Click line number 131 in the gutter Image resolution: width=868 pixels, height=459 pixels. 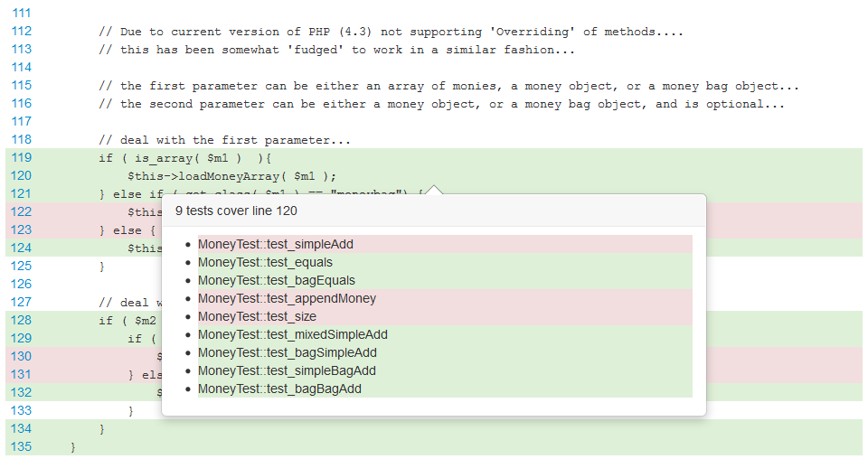[x=22, y=373]
